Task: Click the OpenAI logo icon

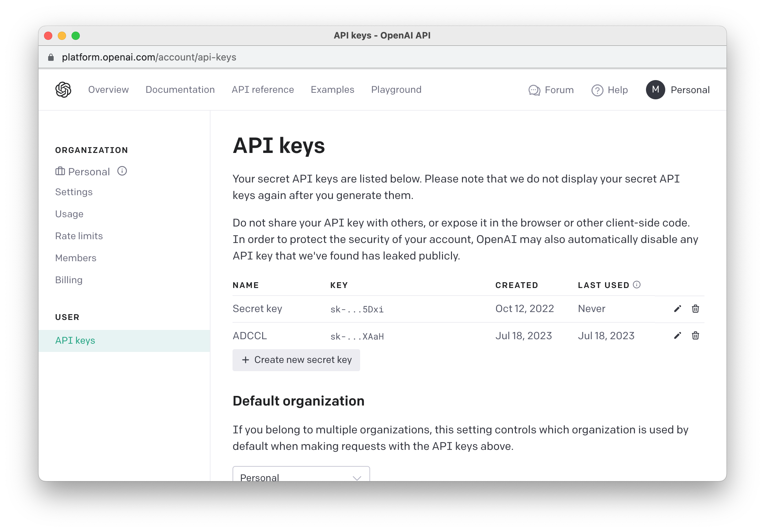Action: click(x=63, y=90)
